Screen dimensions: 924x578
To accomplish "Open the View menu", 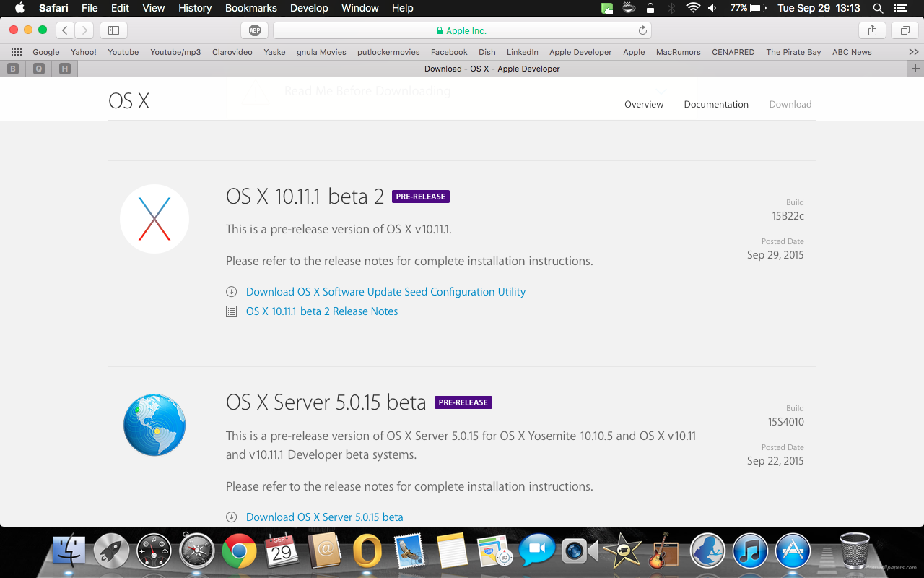I will coord(153,8).
